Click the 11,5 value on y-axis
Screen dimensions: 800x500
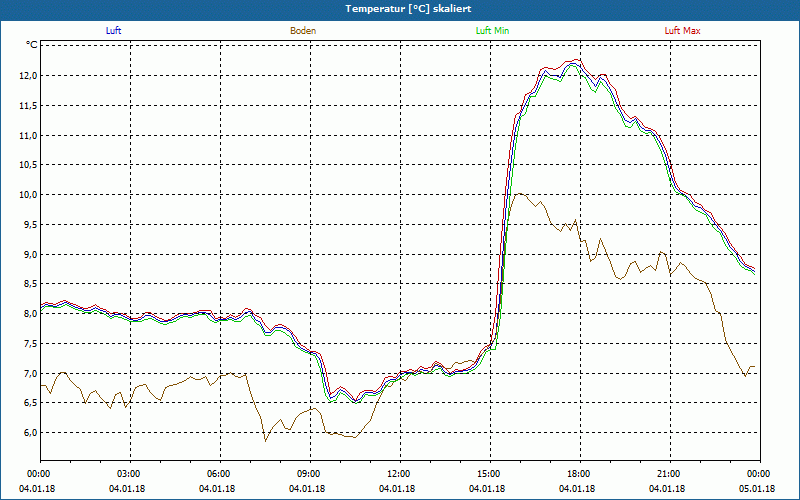pos(28,106)
